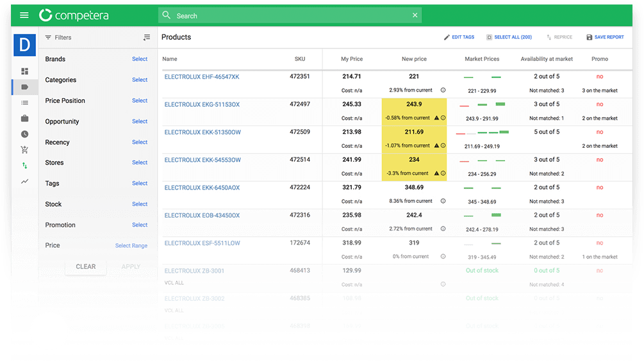Screen dimensions: 644x361
Task: Click Select next to Stock
Action: (x=140, y=204)
